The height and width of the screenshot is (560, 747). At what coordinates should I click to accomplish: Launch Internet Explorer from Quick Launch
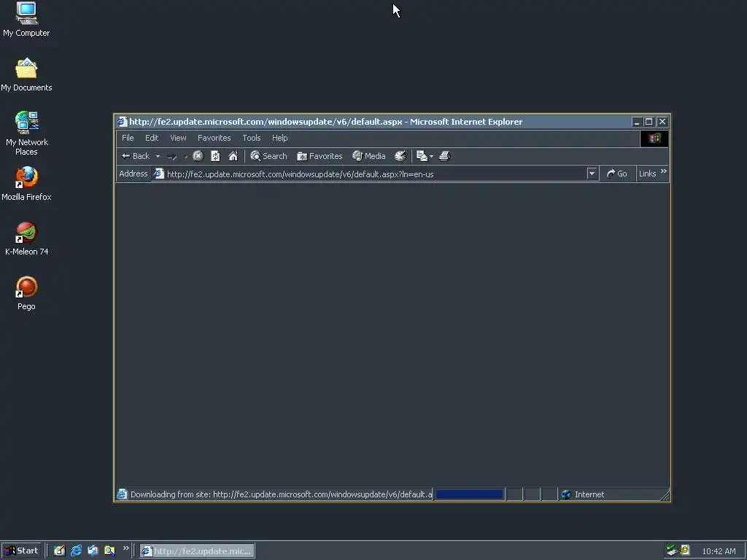pyautogui.click(x=76, y=551)
